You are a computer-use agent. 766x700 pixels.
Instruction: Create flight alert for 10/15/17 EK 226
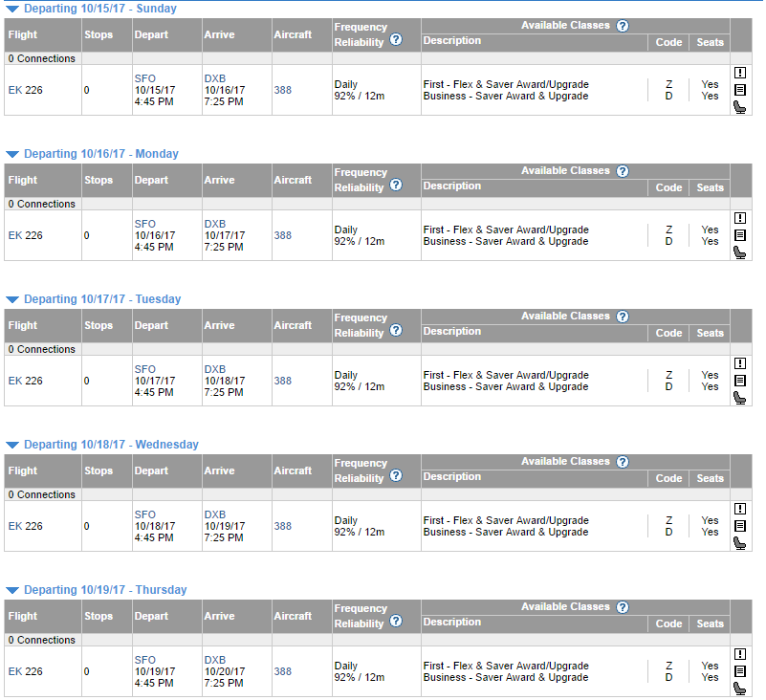point(739,73)
